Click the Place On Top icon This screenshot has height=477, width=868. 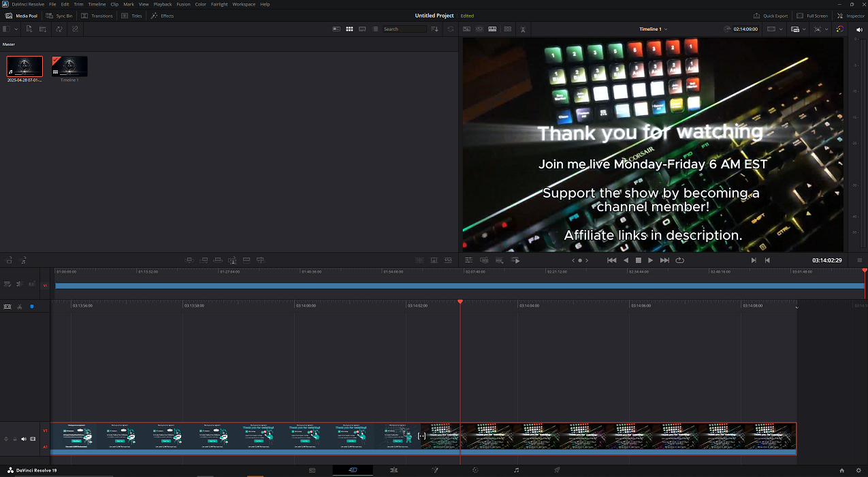246,260
